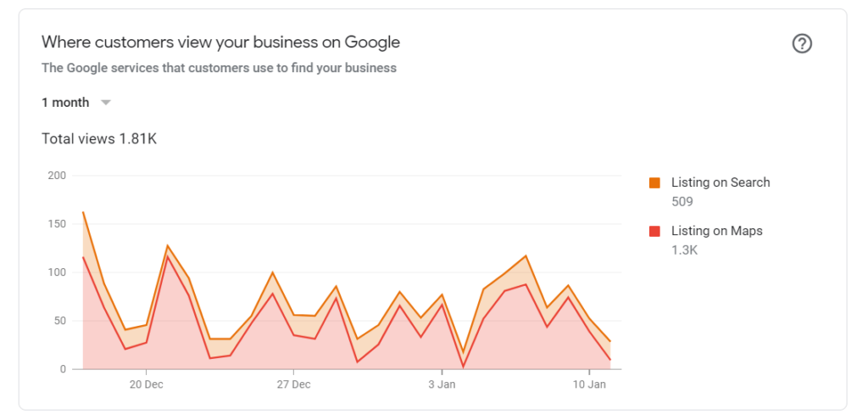Click the 509 search views count

tap(682, 202)
